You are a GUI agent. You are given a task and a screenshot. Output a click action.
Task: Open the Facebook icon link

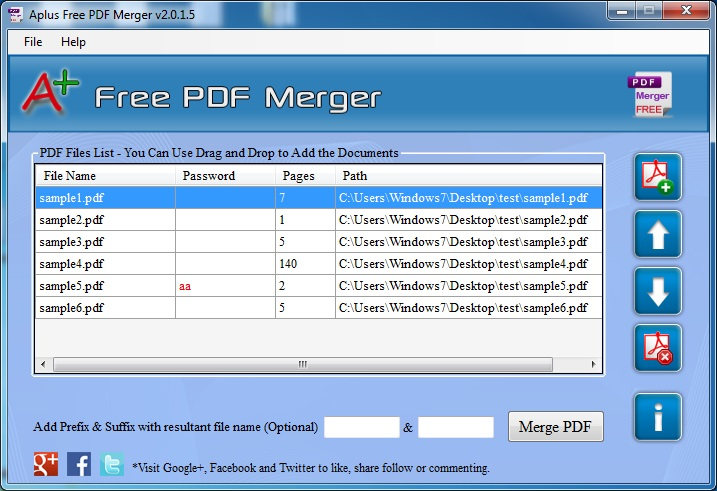click(79, 464)
